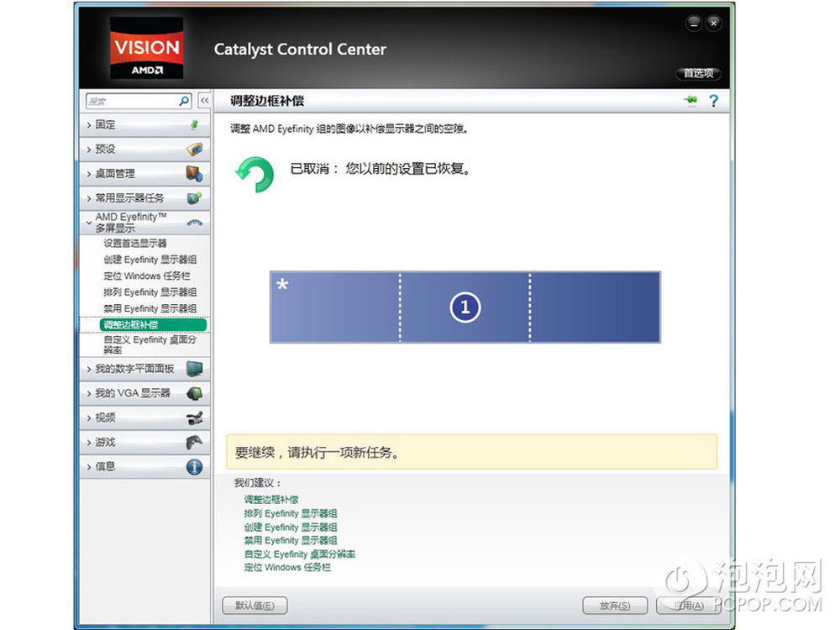Follow the suggested 排列 Eyefinity 显示器组 link
The height and width of the screenshot is (630, 840).
[x=291, y=513]
